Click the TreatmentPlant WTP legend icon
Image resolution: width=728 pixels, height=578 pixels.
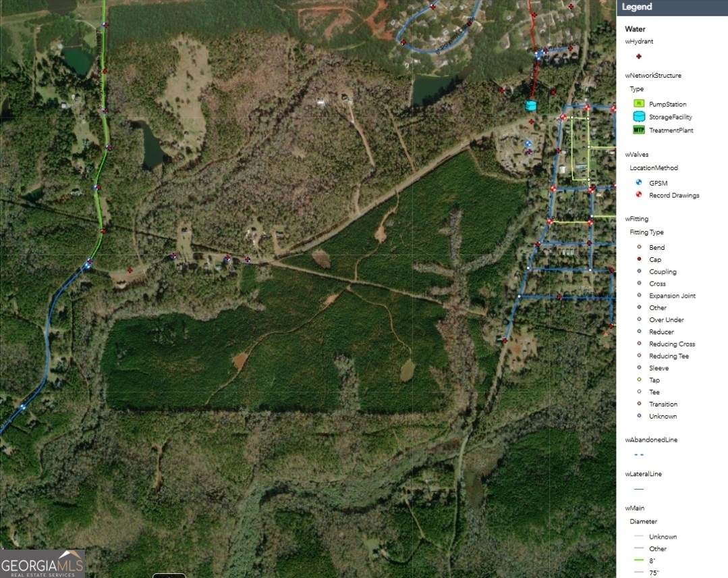tap(638, 130)
